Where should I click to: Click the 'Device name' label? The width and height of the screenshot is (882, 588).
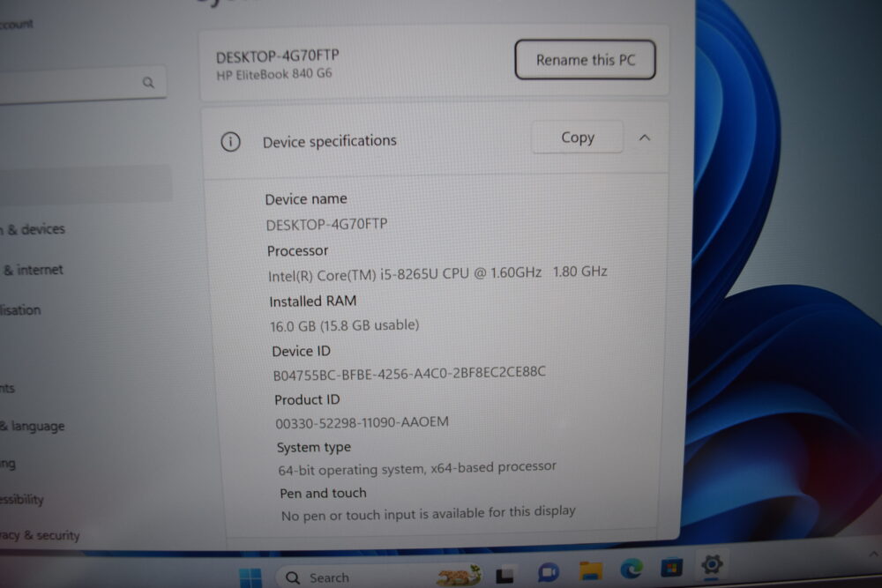tap(306, 199)
